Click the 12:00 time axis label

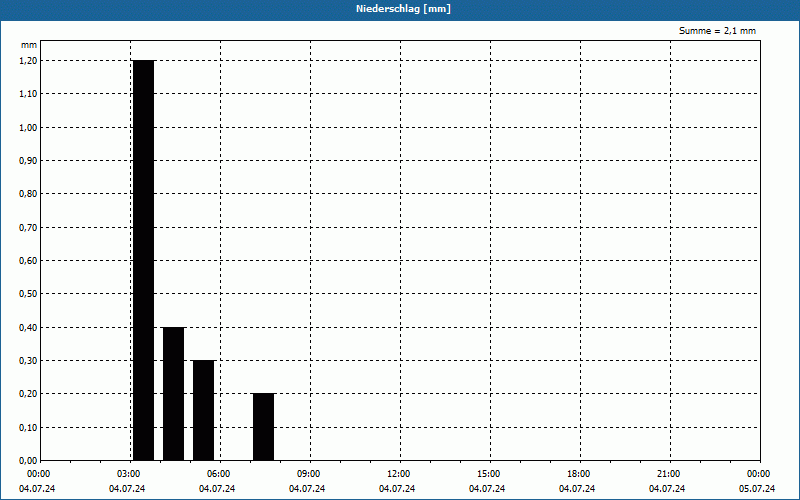(x=398, y=474)
